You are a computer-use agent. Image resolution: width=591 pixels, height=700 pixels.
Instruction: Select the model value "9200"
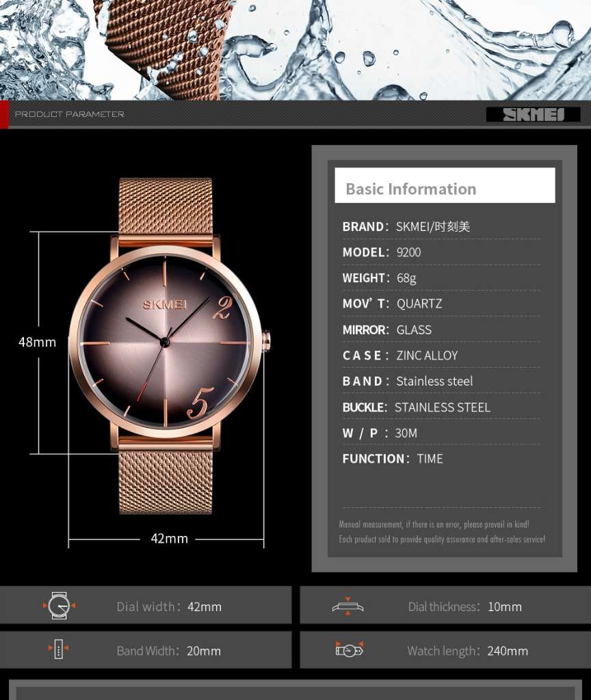tap(408, 253)
